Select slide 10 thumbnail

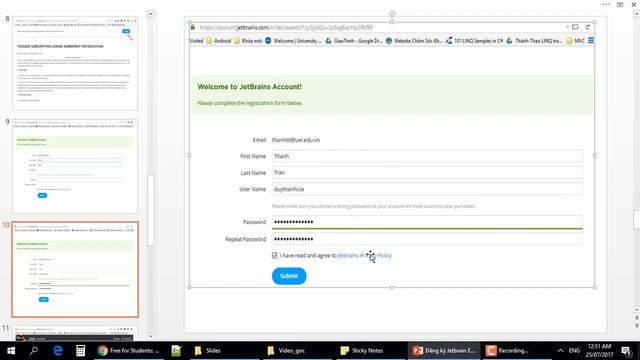tap(75, 270)
